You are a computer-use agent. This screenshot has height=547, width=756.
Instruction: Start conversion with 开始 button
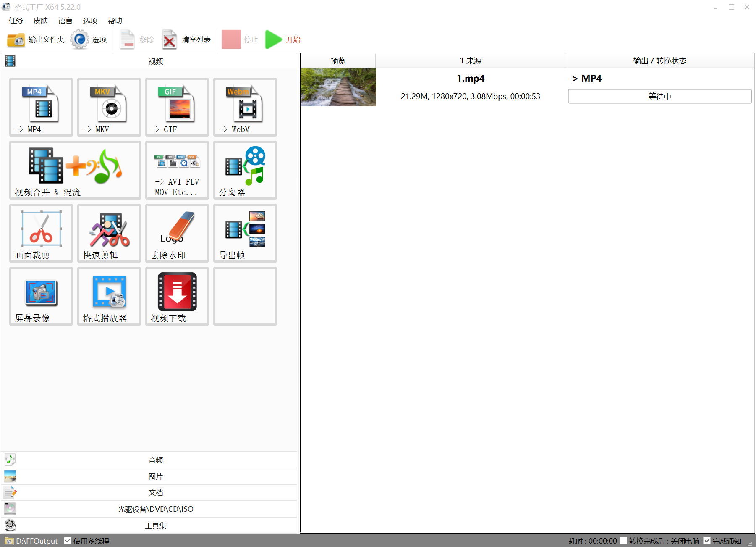(x=283, y=39)
